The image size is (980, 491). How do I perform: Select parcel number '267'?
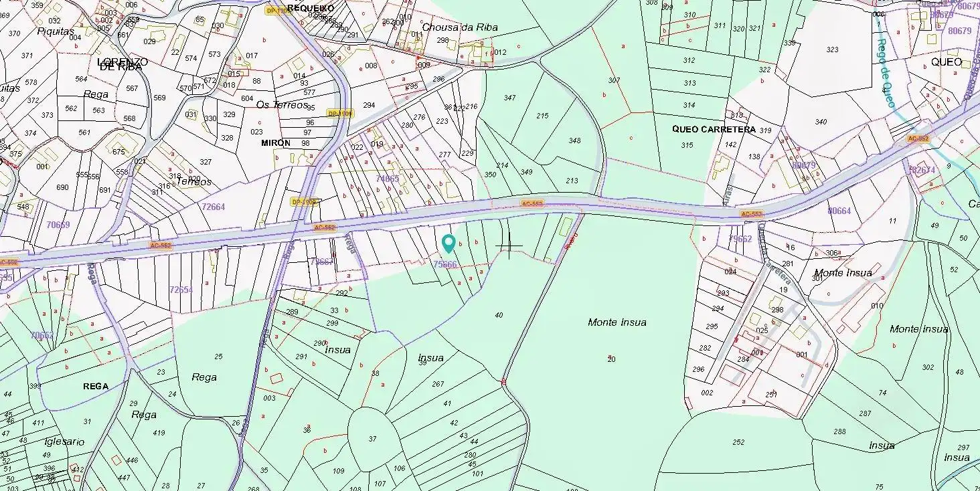[x=438, y=384]
